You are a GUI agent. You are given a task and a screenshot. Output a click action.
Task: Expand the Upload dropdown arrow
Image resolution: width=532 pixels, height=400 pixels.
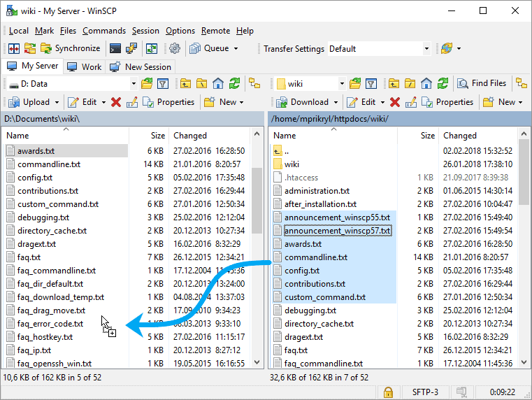57,102
